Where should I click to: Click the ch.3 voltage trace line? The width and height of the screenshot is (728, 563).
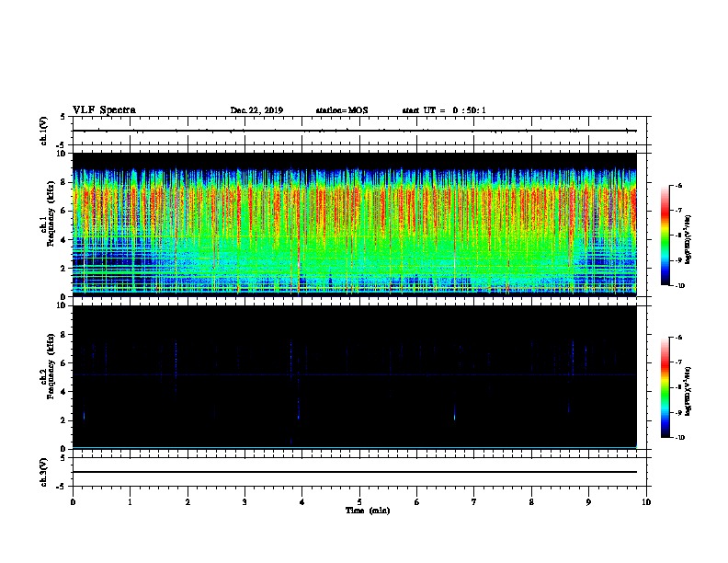point(355,472)
